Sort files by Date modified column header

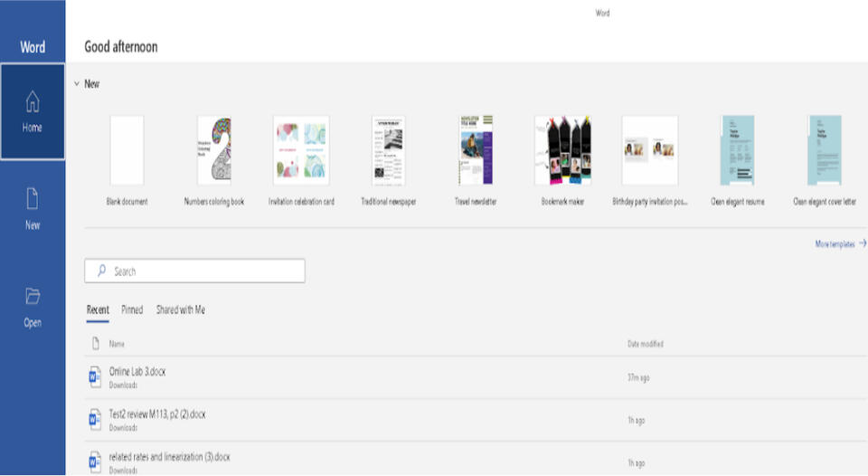tap(645, 344)
